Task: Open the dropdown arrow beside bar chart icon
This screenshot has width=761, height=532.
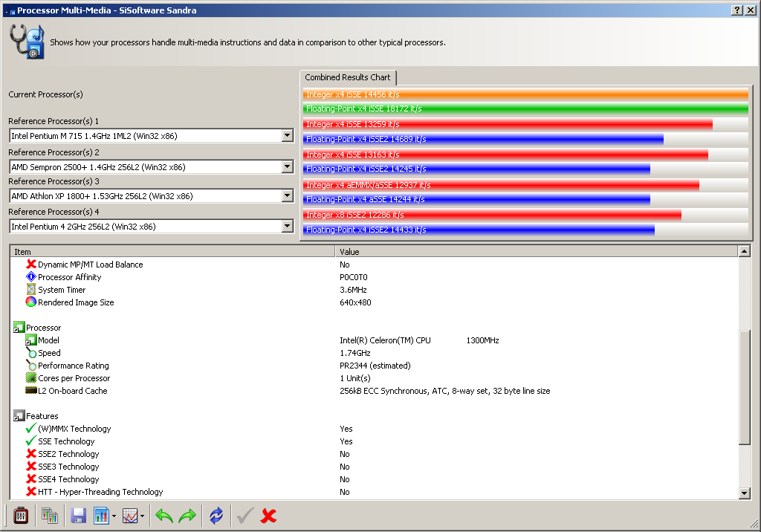Action: [114, 516]
